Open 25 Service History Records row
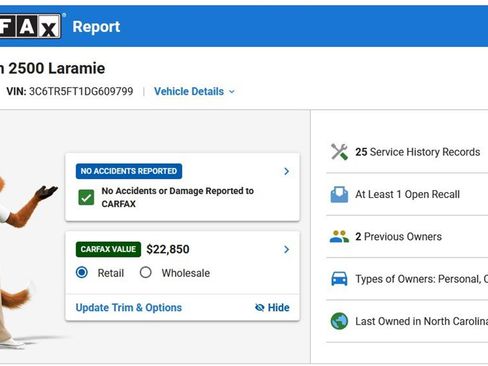The width and height of the screenshot is (488, 366). 407,152
